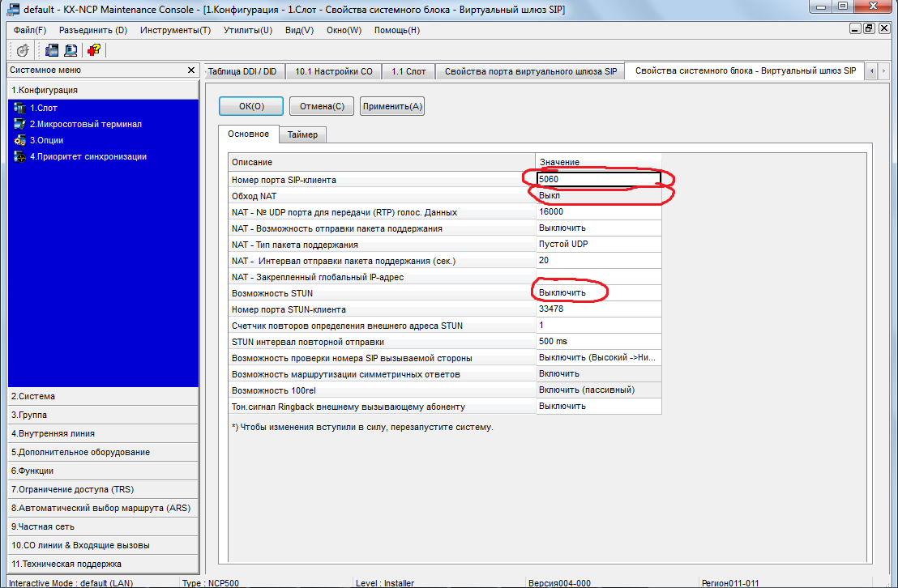Click the computer monitor icon in the toolbar

tap(71, 50)
